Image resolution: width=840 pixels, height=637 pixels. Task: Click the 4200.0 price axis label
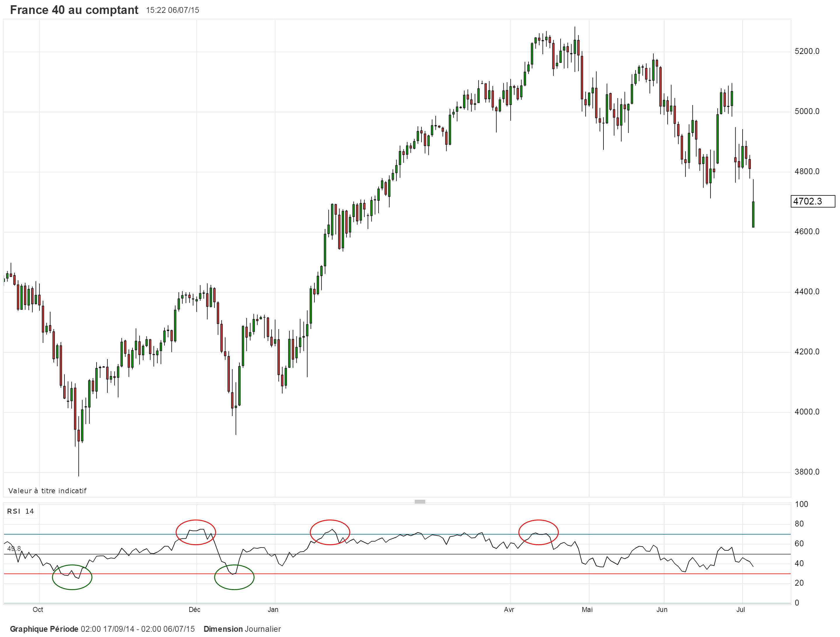(x=807, y=352)
